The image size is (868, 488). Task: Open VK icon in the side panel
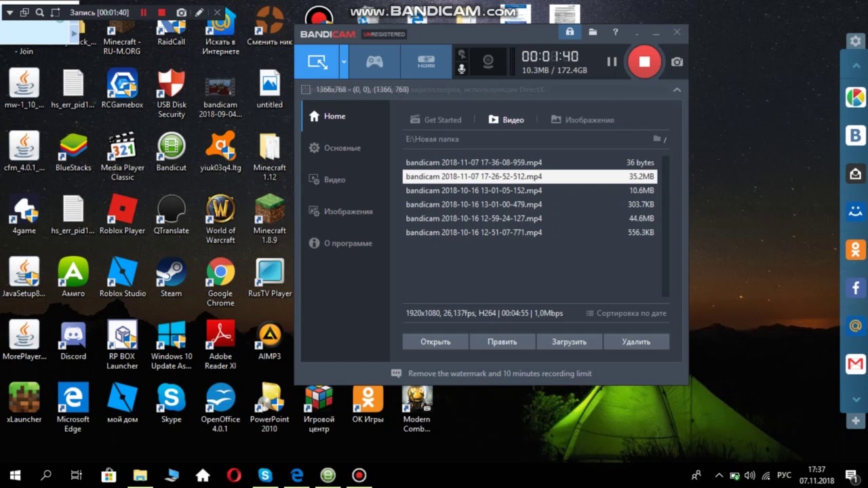pos(855,135)
